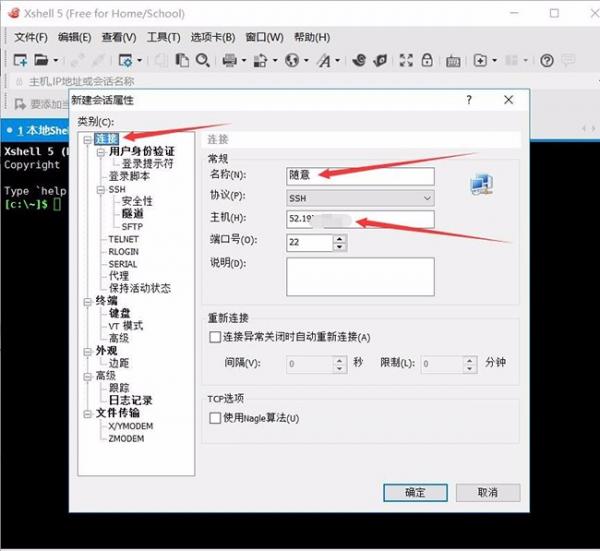Collapse the 终端 tree node
The height and width of the screenshot is (551, 600).
tap(88, 302)
